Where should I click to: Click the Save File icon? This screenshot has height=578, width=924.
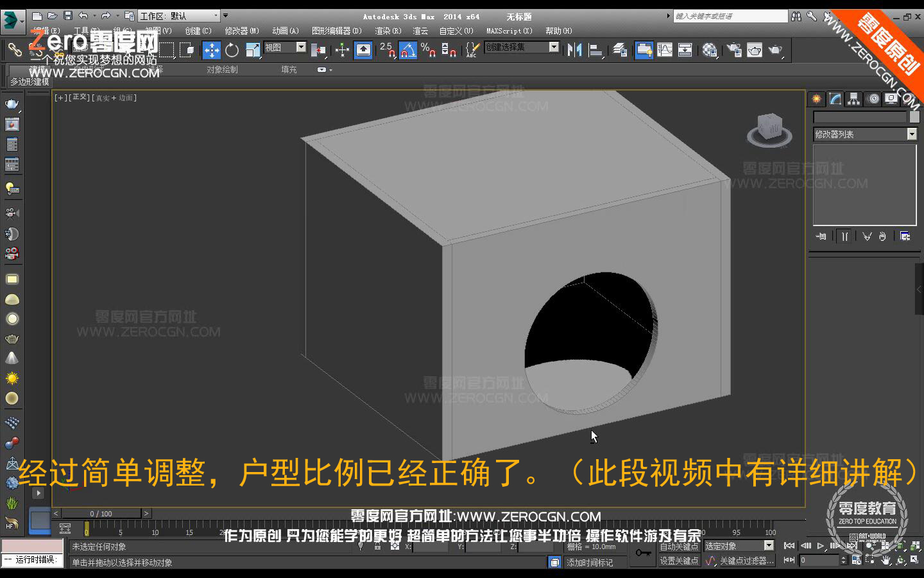(67, 16)
